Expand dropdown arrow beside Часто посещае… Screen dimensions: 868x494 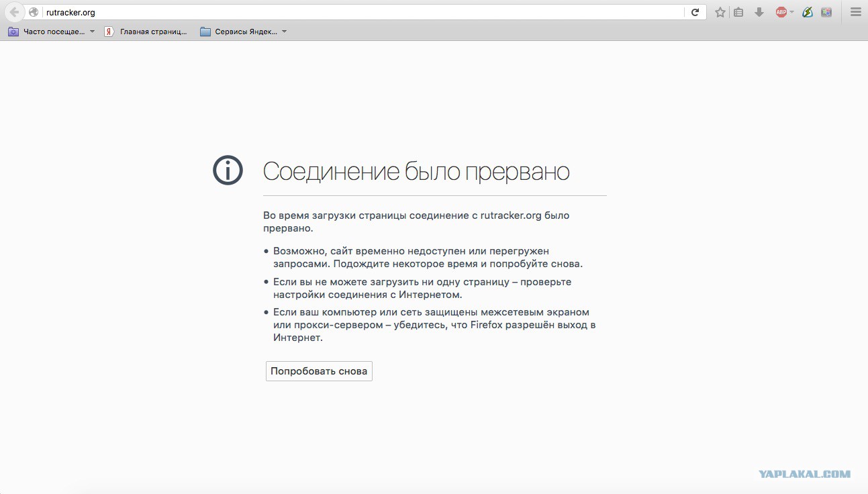[92, 32]
